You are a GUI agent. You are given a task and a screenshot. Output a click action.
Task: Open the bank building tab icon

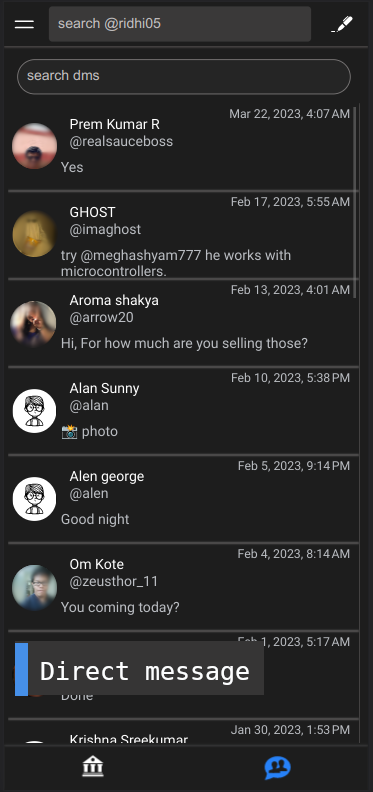coord(93,767)
